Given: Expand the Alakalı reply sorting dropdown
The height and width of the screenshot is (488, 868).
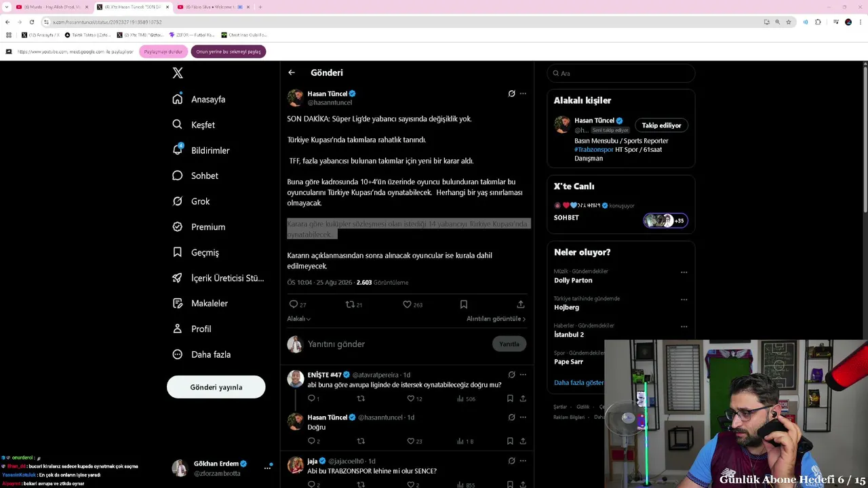Looking at the screenshot, I should pyautogui.click(x=299, y=319).
